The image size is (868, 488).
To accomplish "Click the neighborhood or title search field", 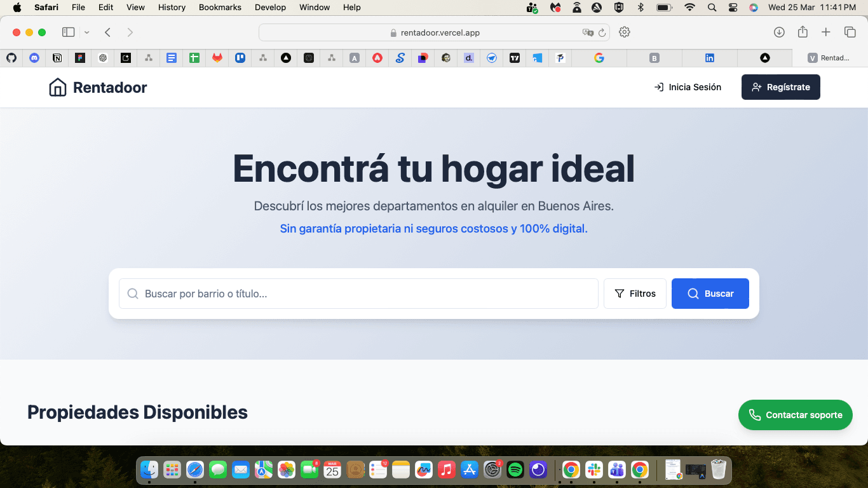I will coord(358,294).
